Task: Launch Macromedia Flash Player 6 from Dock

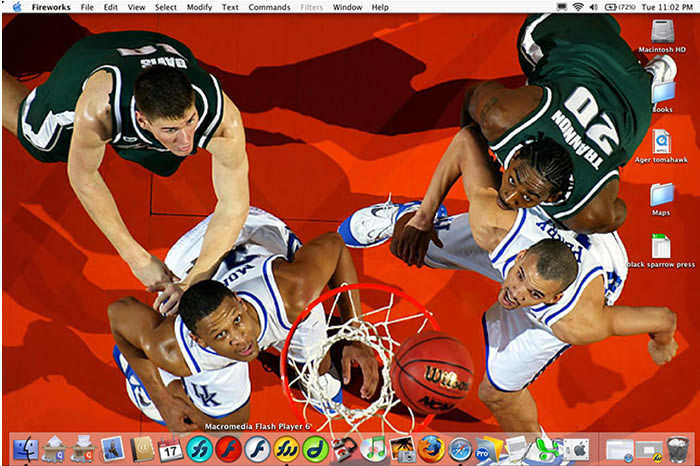Action: tap(258, 449)
